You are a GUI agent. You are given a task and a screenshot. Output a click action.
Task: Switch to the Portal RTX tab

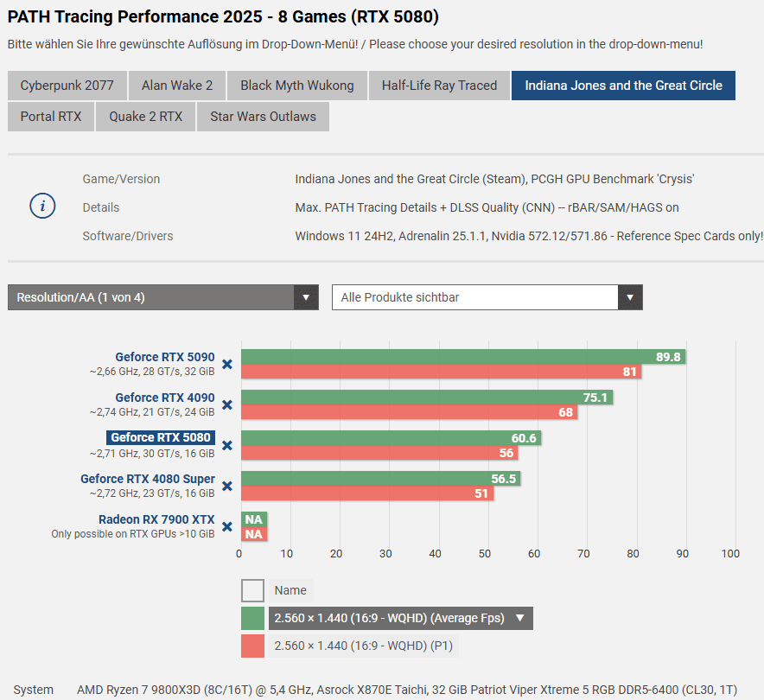51,117
